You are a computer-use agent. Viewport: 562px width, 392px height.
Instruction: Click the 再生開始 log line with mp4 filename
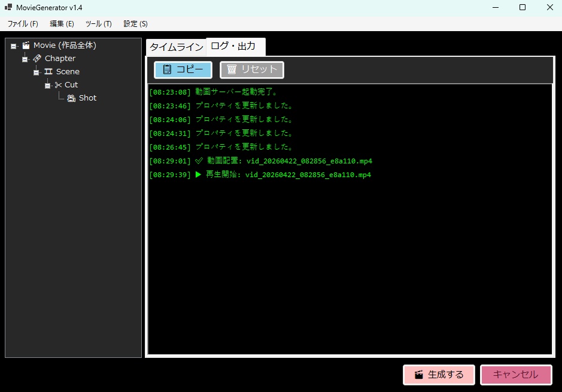pos(260,175)
